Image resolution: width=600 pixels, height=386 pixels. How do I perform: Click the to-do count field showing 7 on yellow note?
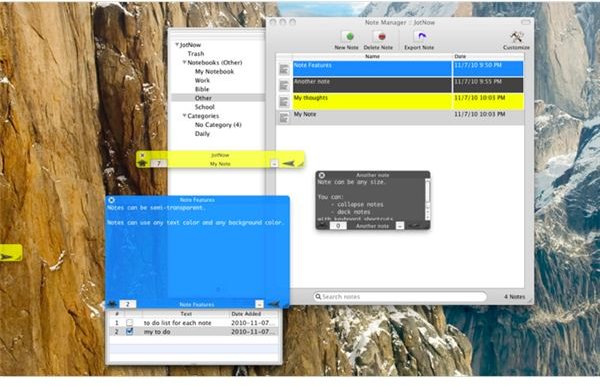pos(159,164)
